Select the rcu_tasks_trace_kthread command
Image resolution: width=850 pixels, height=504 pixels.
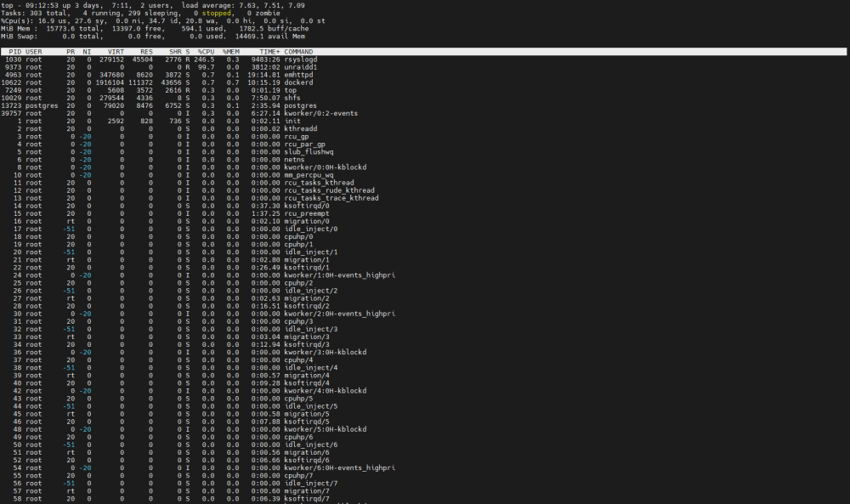click(x=331, y=198)
